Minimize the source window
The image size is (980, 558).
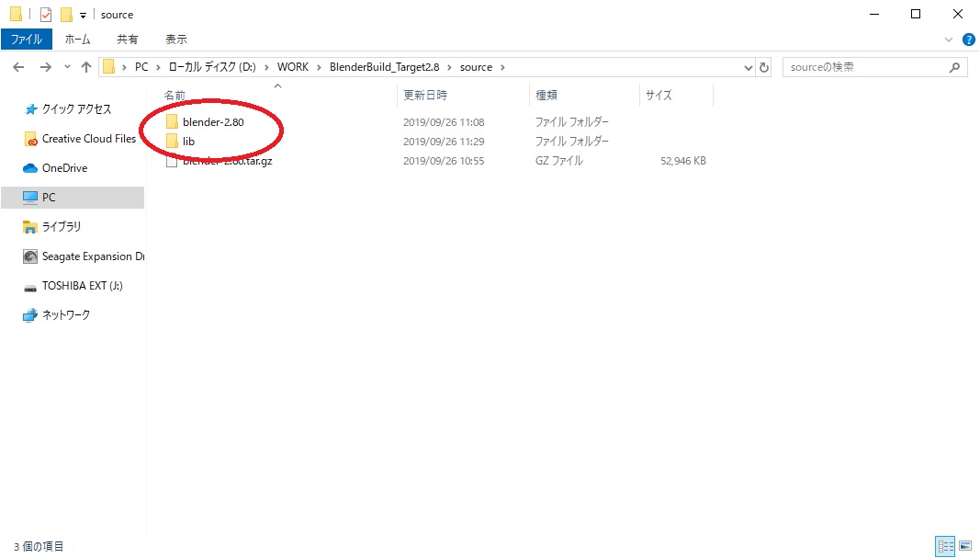click(x=874, y=14)
